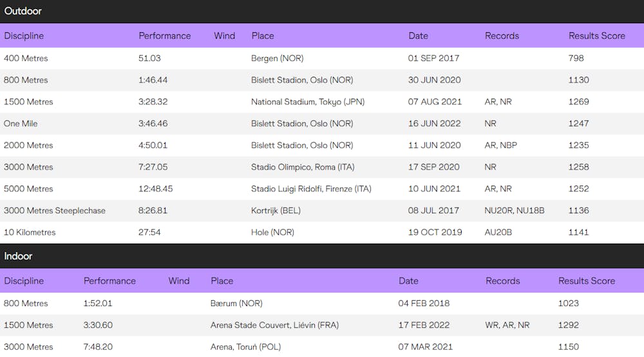Select the 12:48.45 performance for 5000 Metres
This screenshot has width=644, height=357.
click(x=155, y=189)
